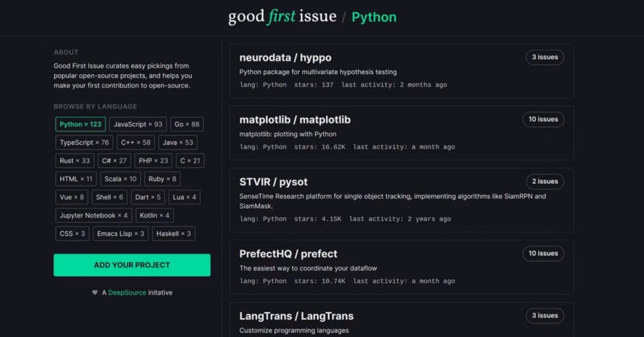Pick the HTML × 11 tag
The height and width of the screenshot is (337, 644).
pyautogui.click(x=76, y=179)
